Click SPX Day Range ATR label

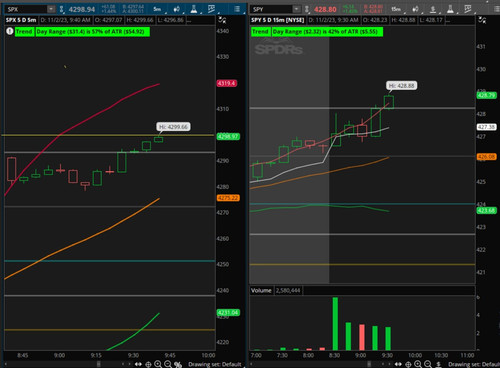point(92,32)
